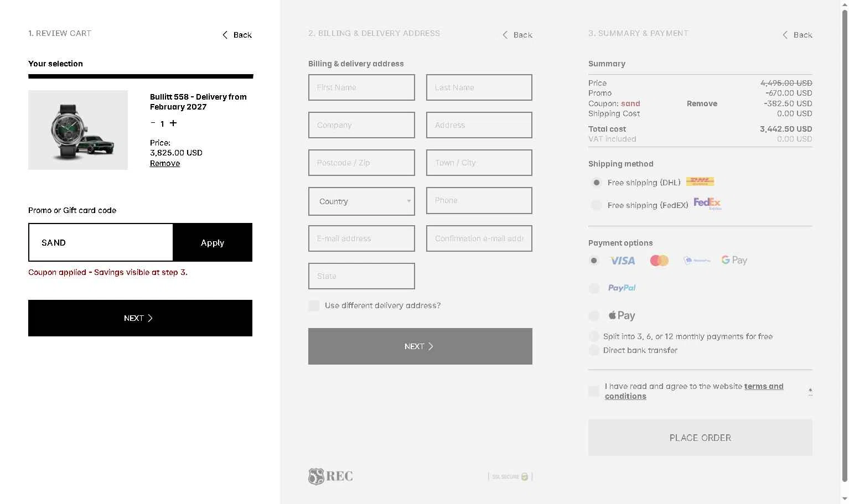Screen dimensions: 849x504
Task: Click the First Name input field
Action: (x=361, y=87)
